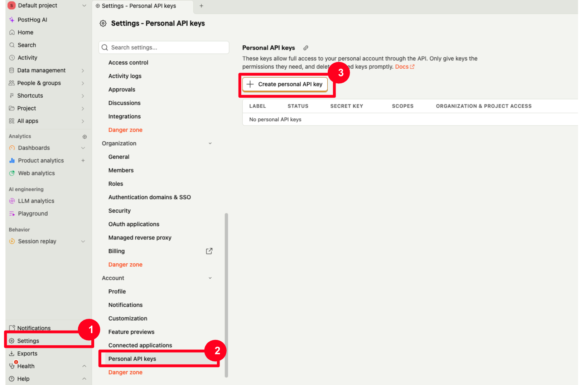
Task: Open PostHog AI from the sidebar
Action: coord(32,19)
